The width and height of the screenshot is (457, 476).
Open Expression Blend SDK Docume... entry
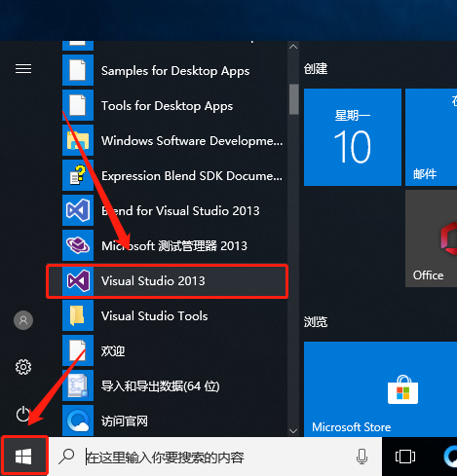click(174, 175)
